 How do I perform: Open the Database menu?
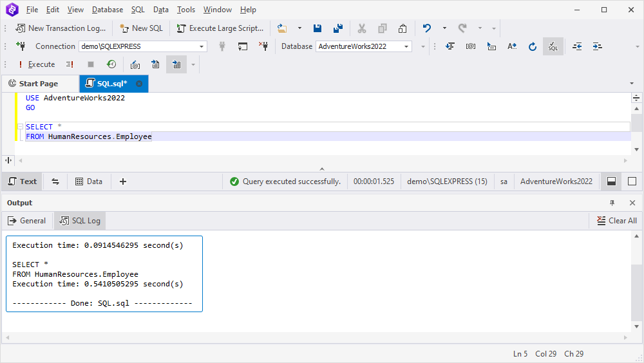(108, 10)
